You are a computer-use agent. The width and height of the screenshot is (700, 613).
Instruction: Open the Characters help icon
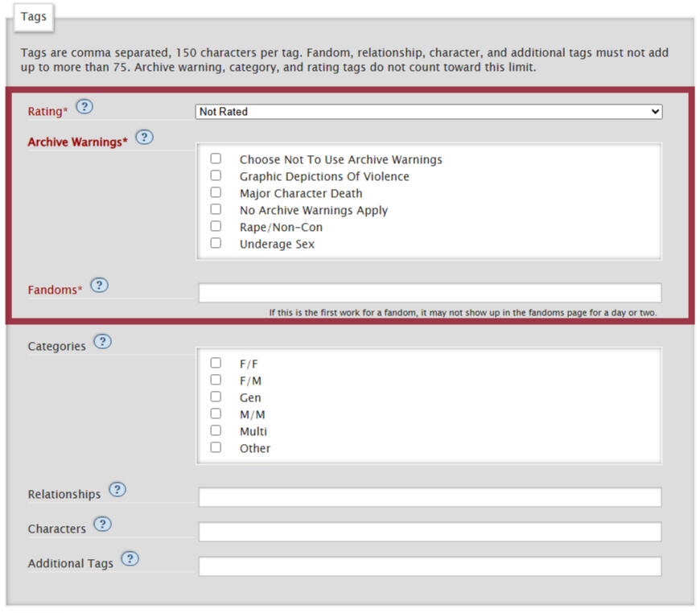(x=102, y=525)
